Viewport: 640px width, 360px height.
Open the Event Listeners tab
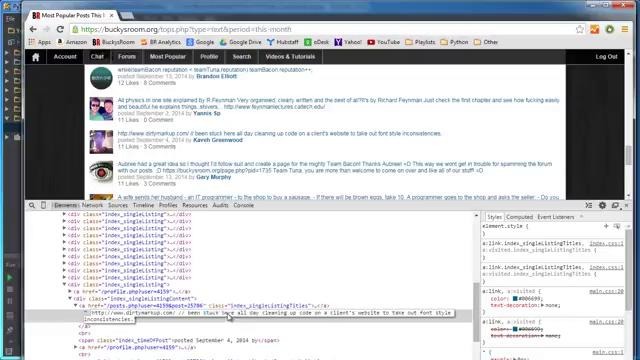[x=556, y=217]
